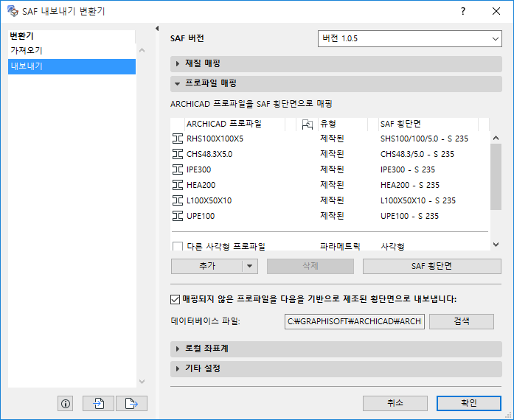
Task: Click the profile table scroll up arrow
Action: pos(496,138)
